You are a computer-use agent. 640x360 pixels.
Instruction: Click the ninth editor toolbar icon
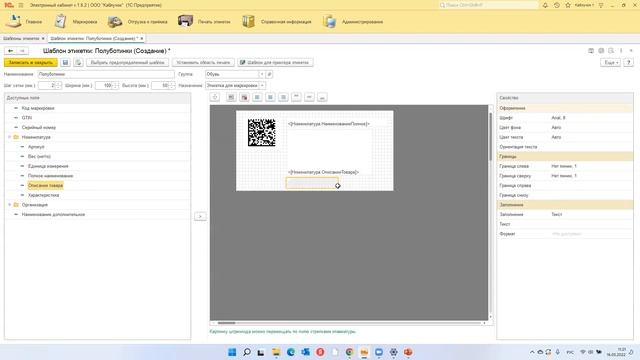point(322,97)
